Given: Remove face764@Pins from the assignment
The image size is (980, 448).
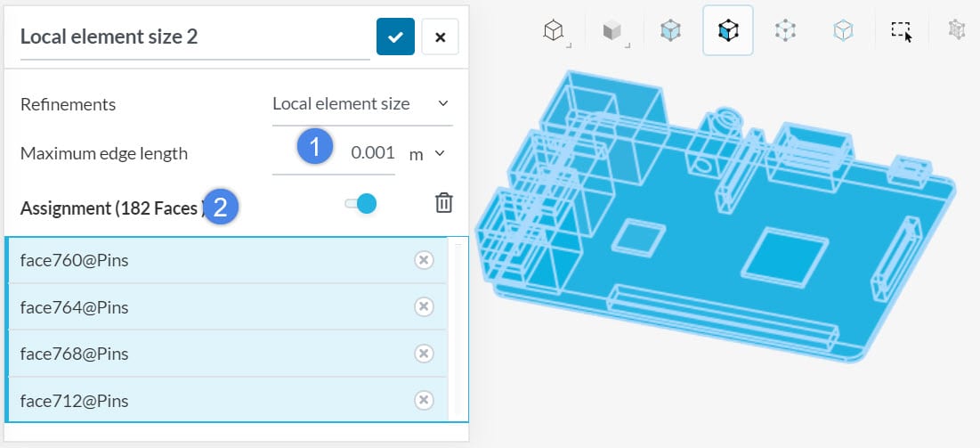Looking at the screenshot, I should [425, 306].
